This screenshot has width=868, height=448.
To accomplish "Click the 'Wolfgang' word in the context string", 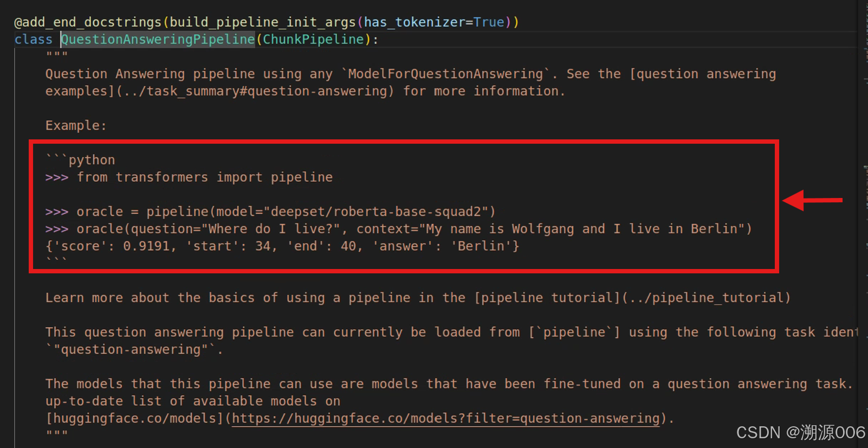I will pos(543,229).
